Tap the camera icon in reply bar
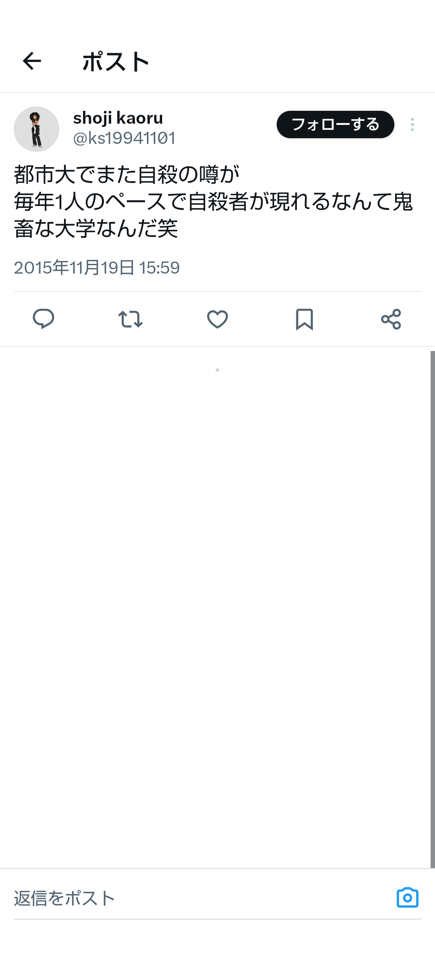 point(408,898)
